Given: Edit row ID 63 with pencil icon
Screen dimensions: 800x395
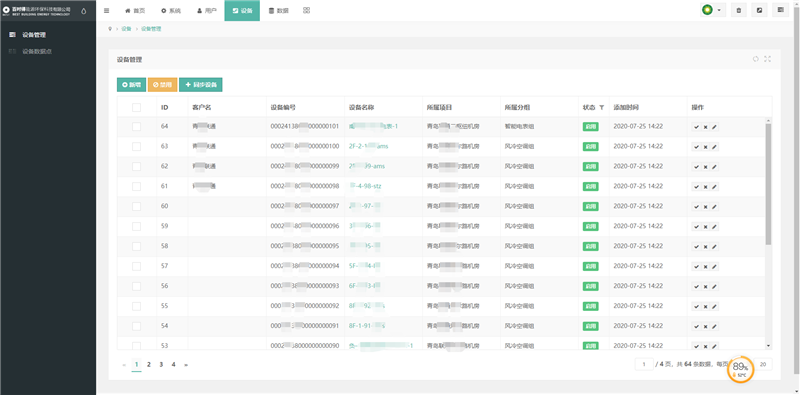Looking at the screenshot, I should (x=714, y=147).
